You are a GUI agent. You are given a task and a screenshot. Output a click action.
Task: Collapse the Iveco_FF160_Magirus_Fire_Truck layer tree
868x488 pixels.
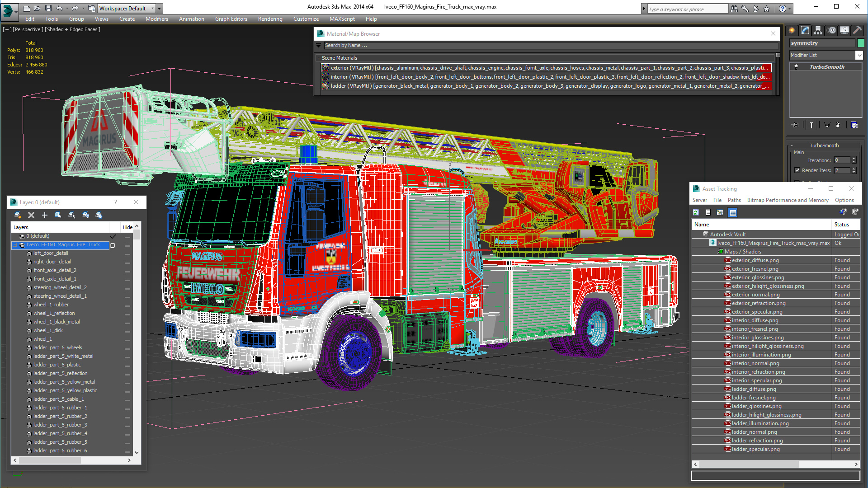click(15, 245)
